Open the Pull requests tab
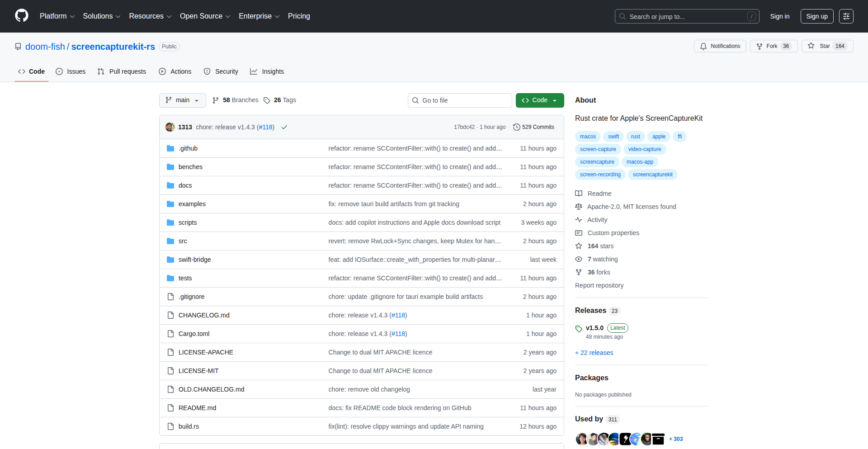The width and height of the screenshot is (868, 449). coord(122,71)
